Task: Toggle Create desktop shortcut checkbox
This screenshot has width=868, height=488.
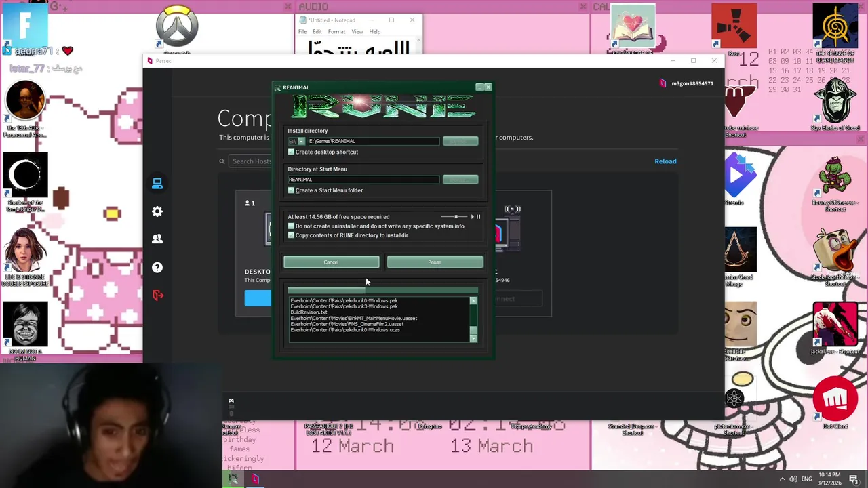Action: [291, 152]
